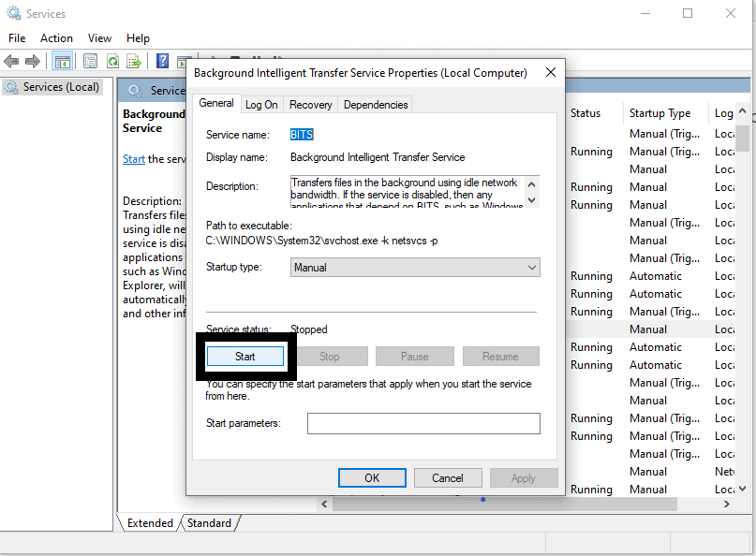The width and height of the screenshot is (756, 556).
Task: Click the Cancel button
Action: pos(448,478)
